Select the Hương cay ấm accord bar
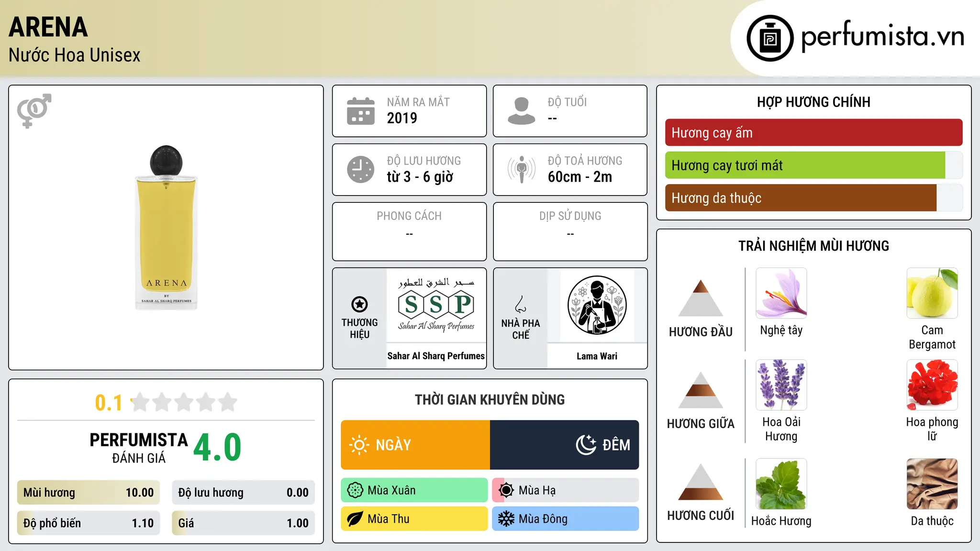The width and height of the screenshot is (980, 551). (x=813, y=132)
